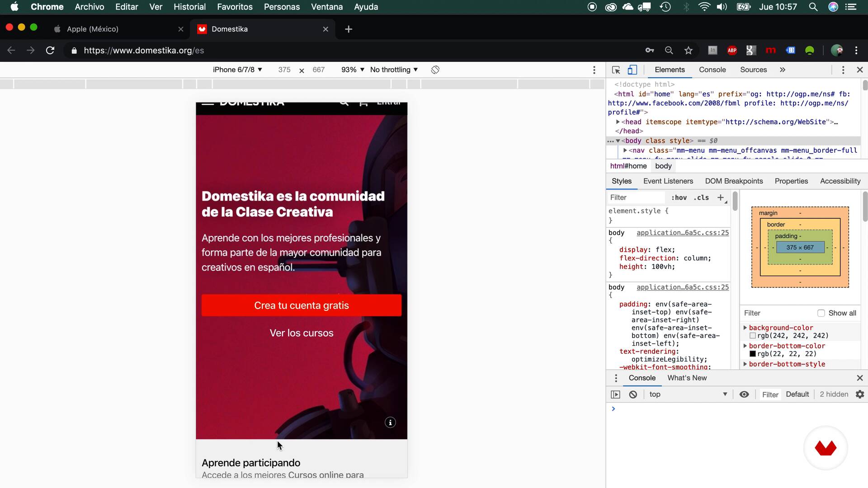Image resolution: width=868 pixels, height=488 pixels.
Task: Enable the Show all computed styles checkbox
Action: (x=821, y=313)
